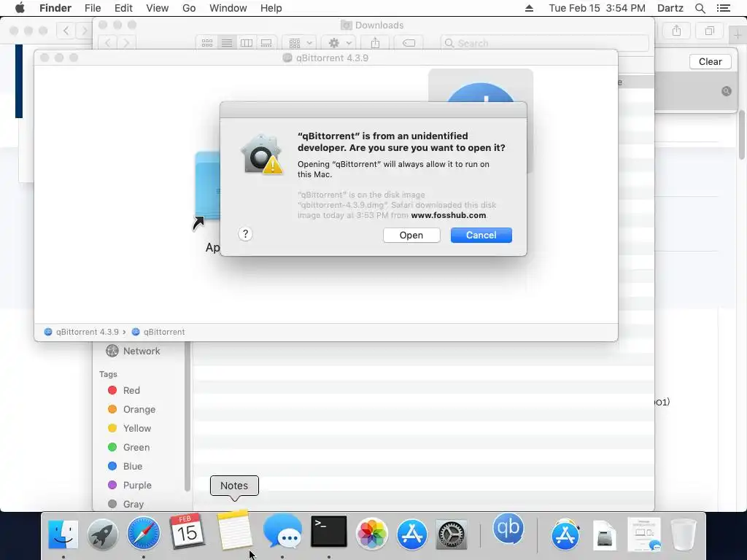The width and height of the screenshot is (747, 560).
Task: Open the App Store icon next to Photos
Action: pyautogui.click(x=412, y=534)
